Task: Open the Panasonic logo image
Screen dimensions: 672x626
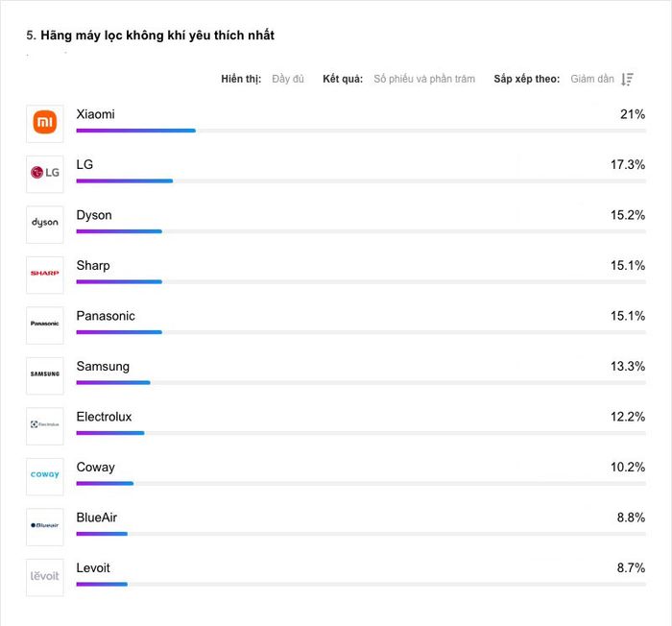Action: 45,325
